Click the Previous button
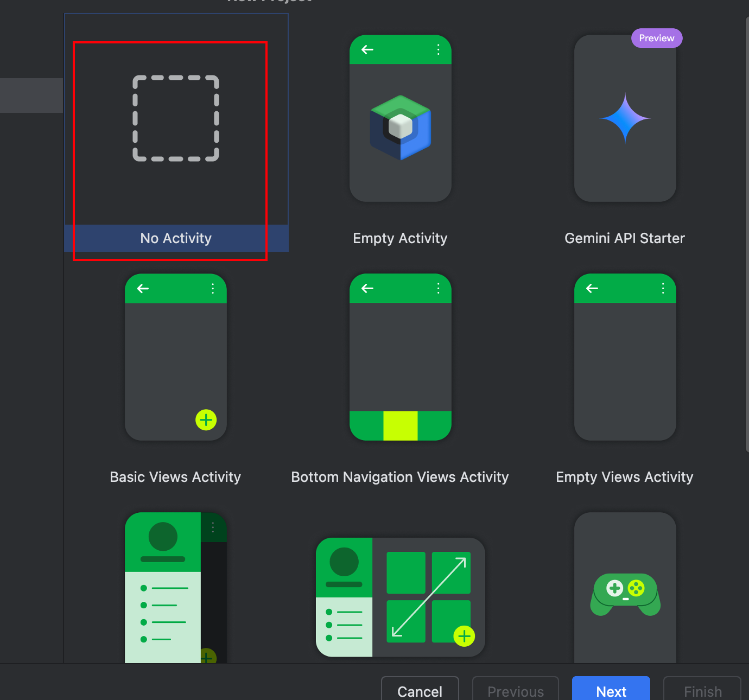Viewport: 749px width, 700px height. pyautogui.click(x=515, y=691)
